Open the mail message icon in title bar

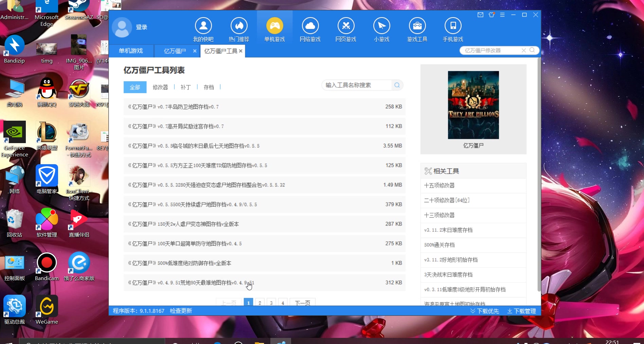tap(480, 15)
